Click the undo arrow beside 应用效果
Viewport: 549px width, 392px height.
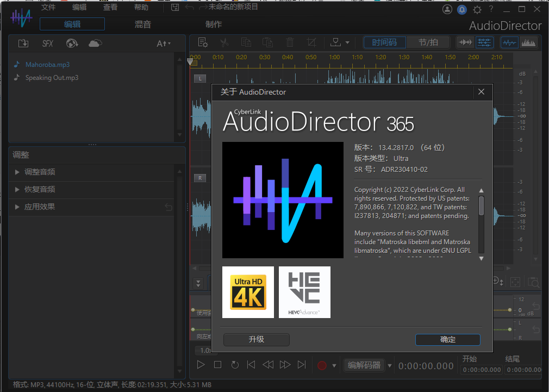point(169,207)
